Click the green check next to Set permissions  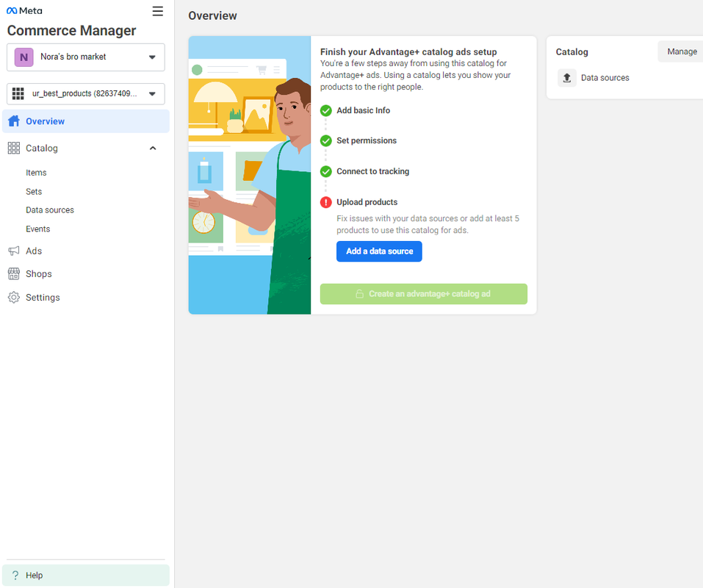point(326,141)
